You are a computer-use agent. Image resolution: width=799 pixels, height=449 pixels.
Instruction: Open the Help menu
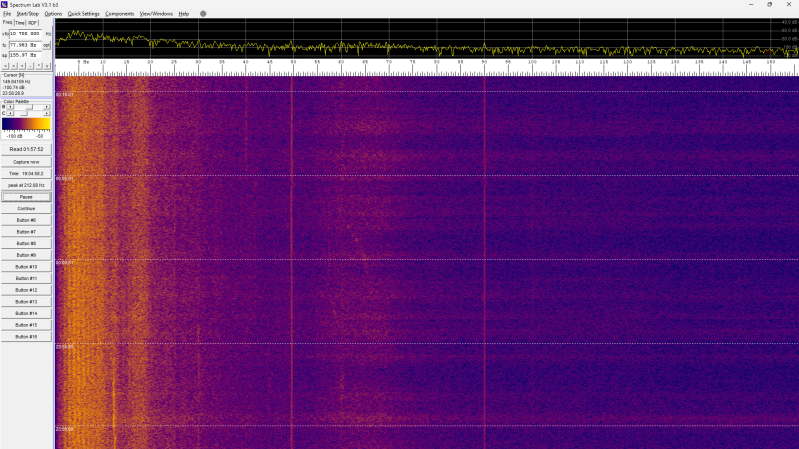183,14
